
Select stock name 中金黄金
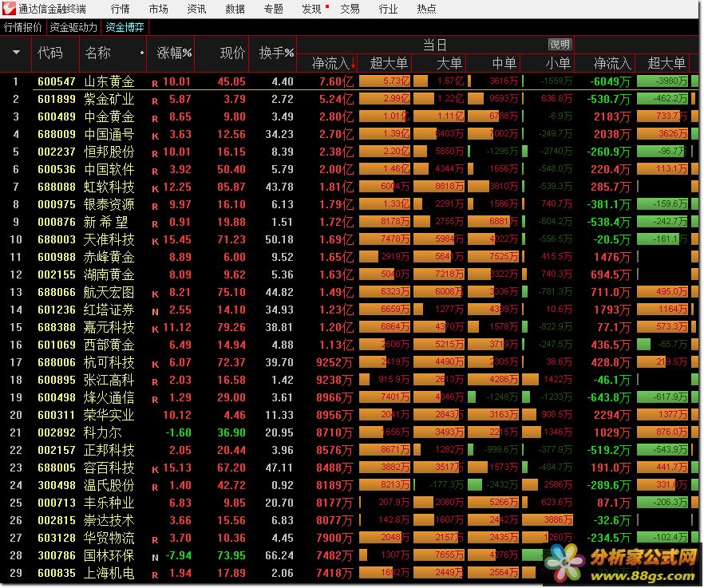click(109, 116)
